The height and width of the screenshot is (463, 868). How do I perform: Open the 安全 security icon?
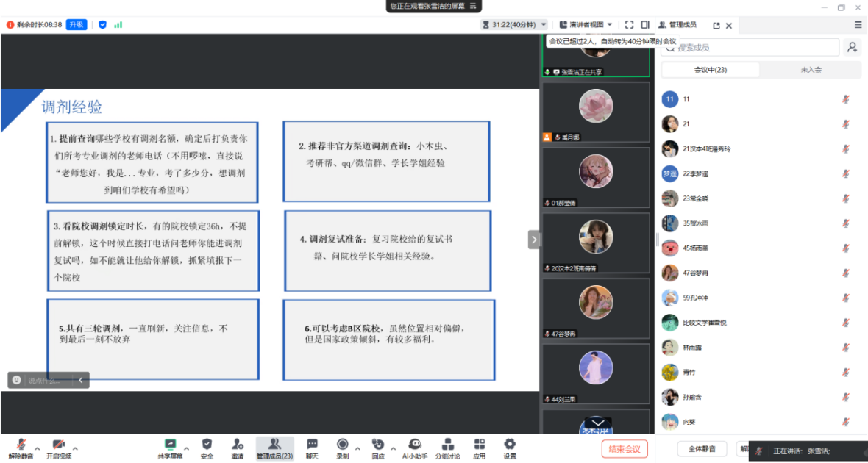pos(207,445)
